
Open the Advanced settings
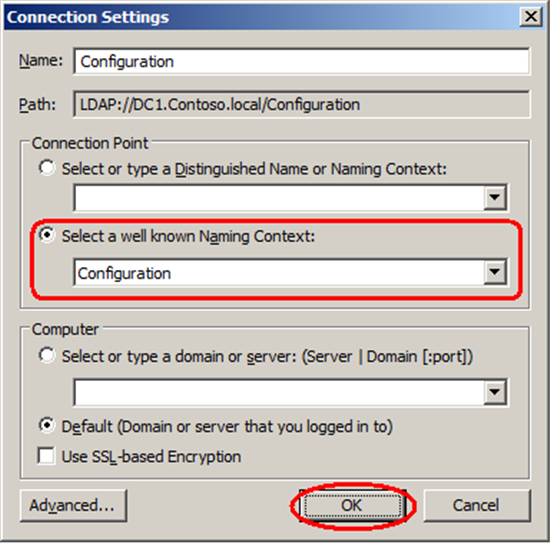[73, 505]
